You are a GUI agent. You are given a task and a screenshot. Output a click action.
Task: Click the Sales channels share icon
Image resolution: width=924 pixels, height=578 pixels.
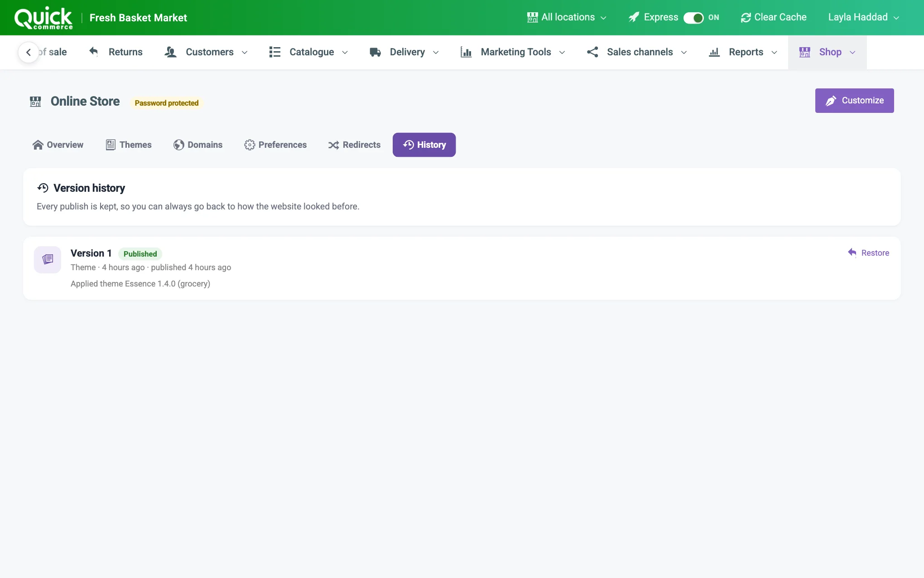click(x=592, y=52)
